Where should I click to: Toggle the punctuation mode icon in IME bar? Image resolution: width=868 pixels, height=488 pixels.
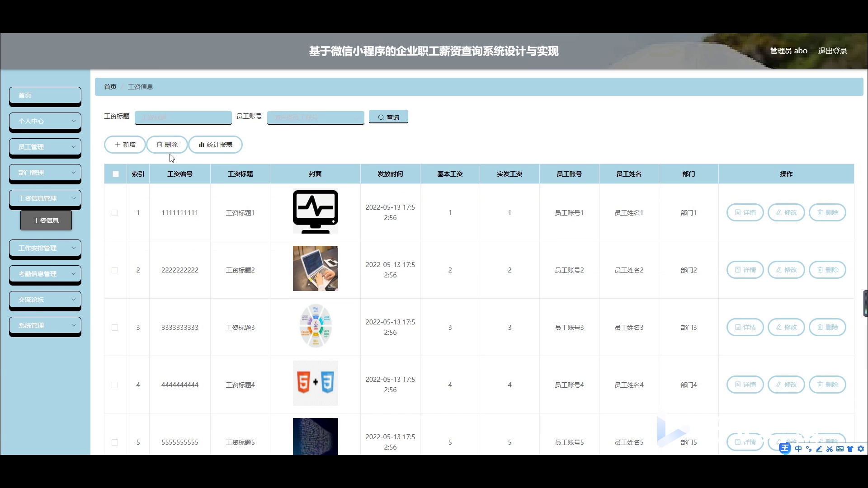point(809,449)
